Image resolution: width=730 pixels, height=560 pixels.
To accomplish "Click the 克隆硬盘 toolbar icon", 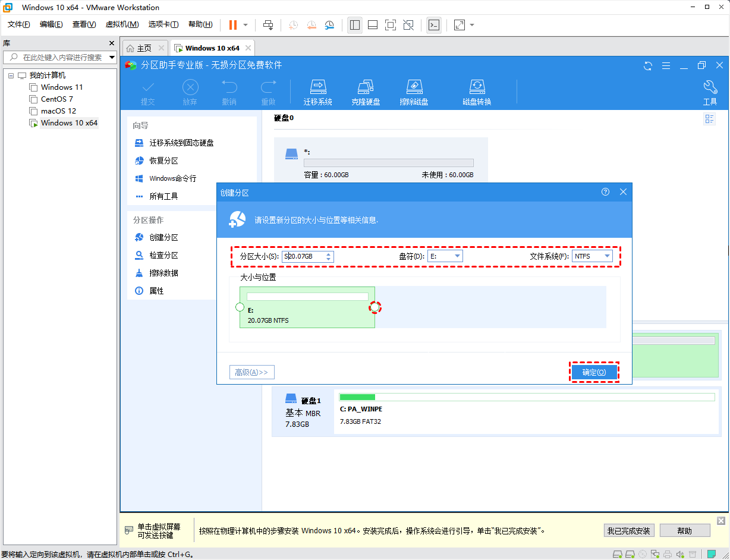I will click(x=366, y=93).
